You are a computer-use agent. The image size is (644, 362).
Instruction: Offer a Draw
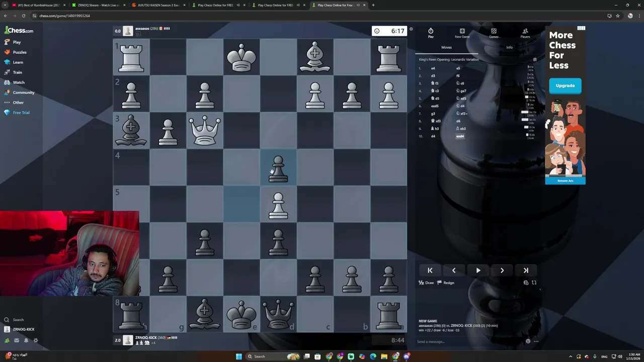click(x=426, y=283)
